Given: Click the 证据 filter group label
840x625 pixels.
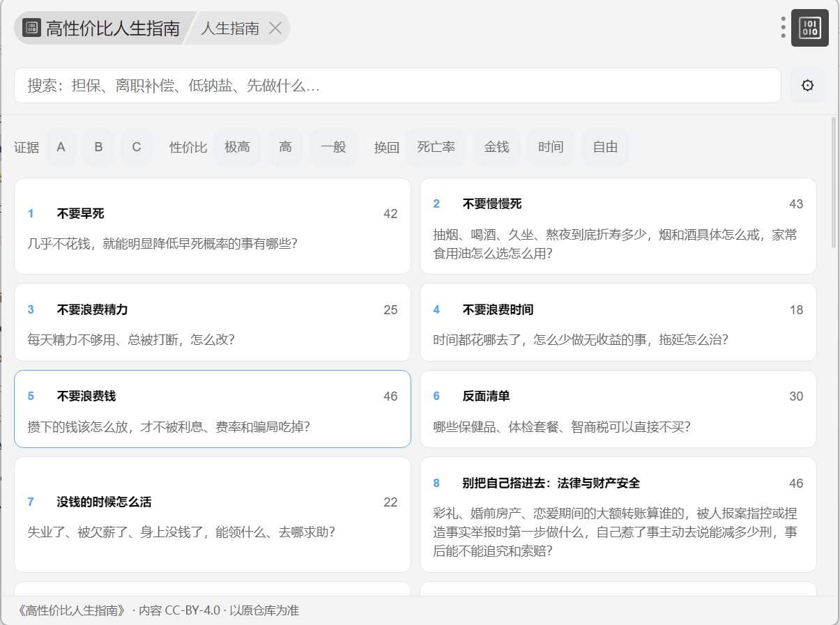Looking at the screenshot, I should [26, 148].
